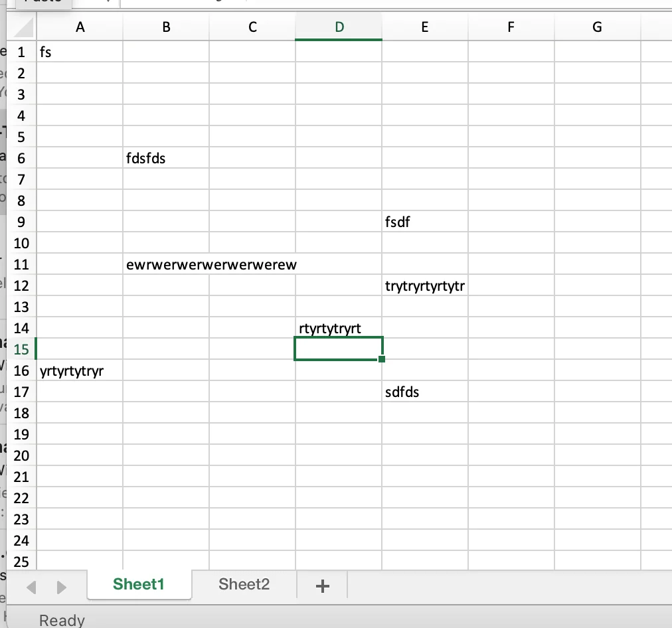
Task: Click the column G header
Action: [x=597, y=27]
